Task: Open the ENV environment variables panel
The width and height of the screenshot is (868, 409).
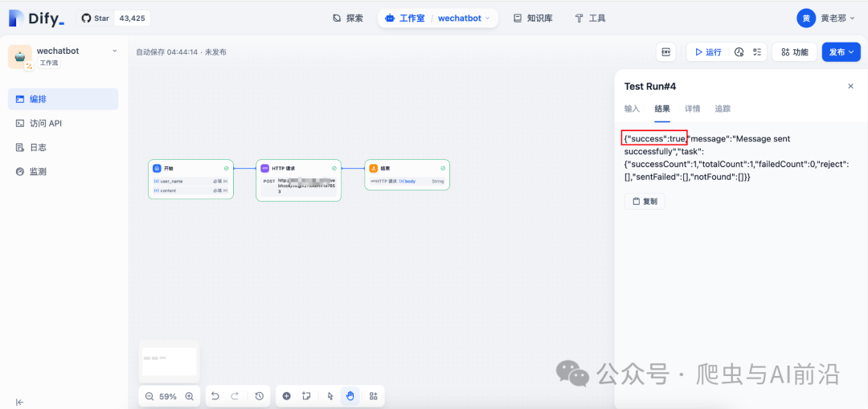Action: [665, 52]
